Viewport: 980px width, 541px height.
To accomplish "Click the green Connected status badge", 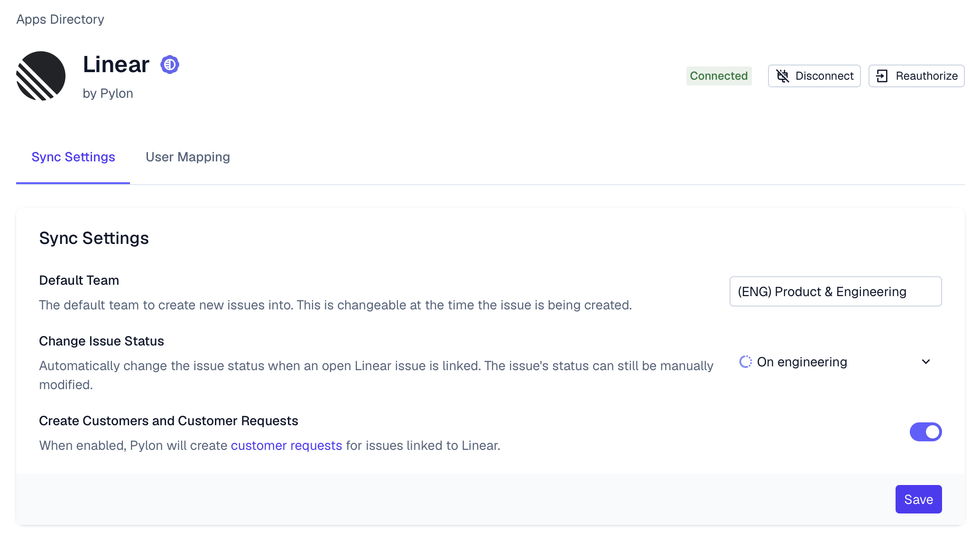I will [x=718, y=76].
